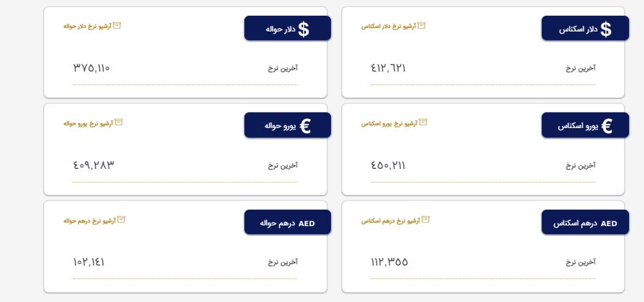This screenshot has height=302, width=644.
Task: Click the euro sign icon on یورو حواله
Action: point(305,126)
